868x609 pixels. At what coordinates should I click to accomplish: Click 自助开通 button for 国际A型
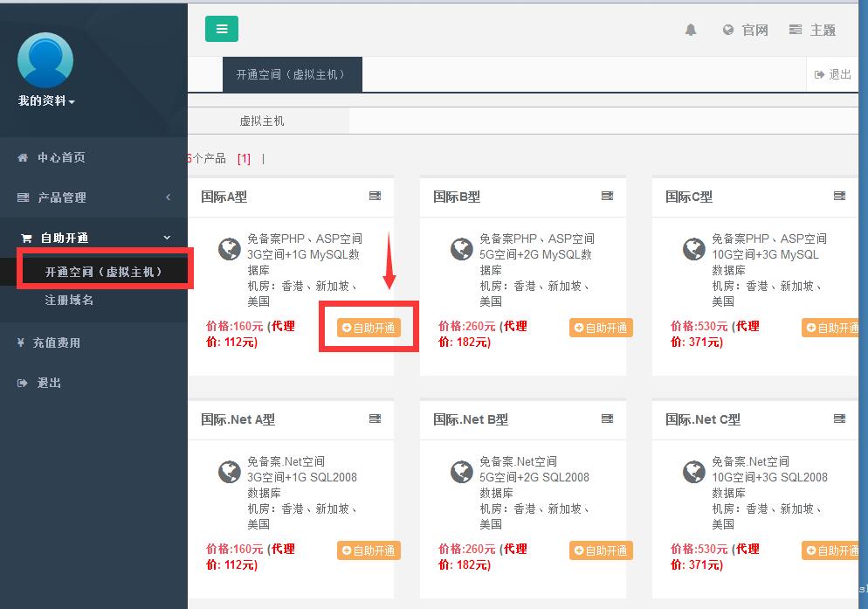(x=369, y=328)
